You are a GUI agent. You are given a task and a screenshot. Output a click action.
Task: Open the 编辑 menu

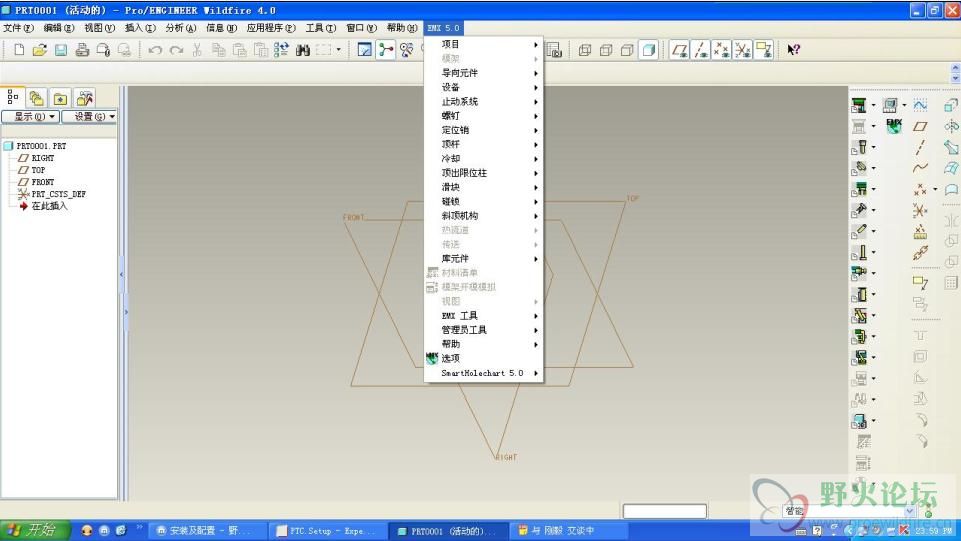(x=59, y=28)
